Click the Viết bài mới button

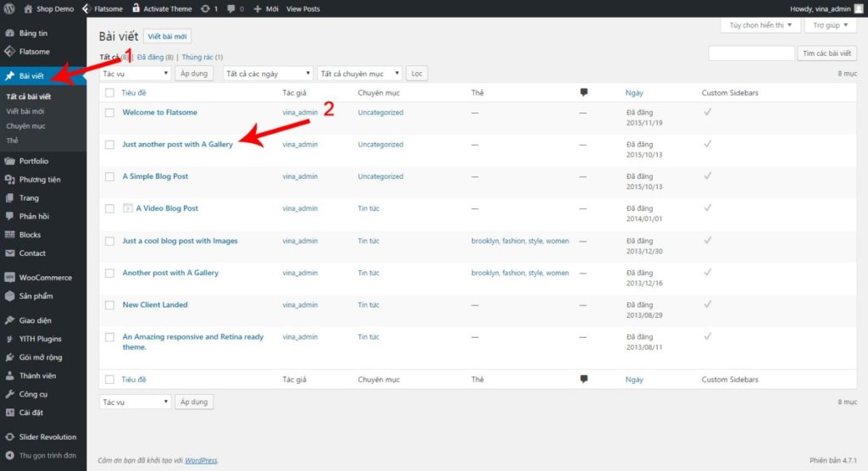tap(168, 36)
